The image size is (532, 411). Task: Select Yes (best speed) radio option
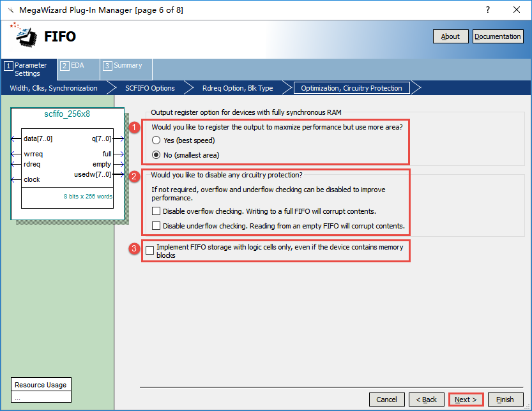click(x=156, y=140)
